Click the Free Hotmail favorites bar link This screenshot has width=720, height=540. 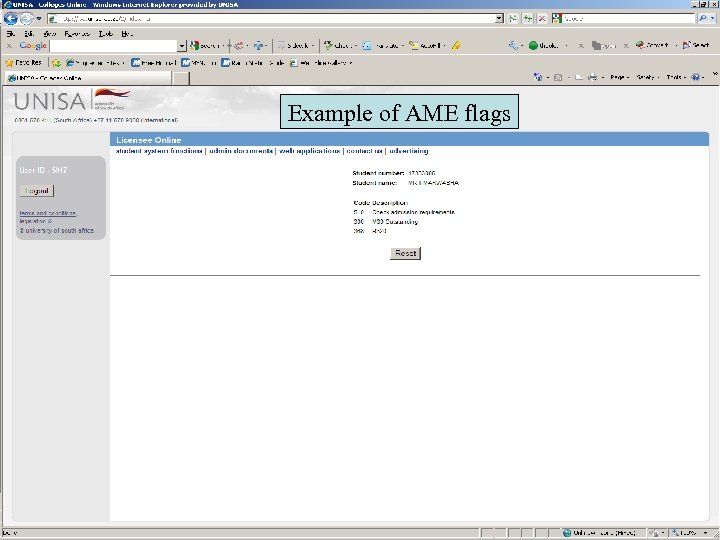pyautogui.click(x=154, y=63)
